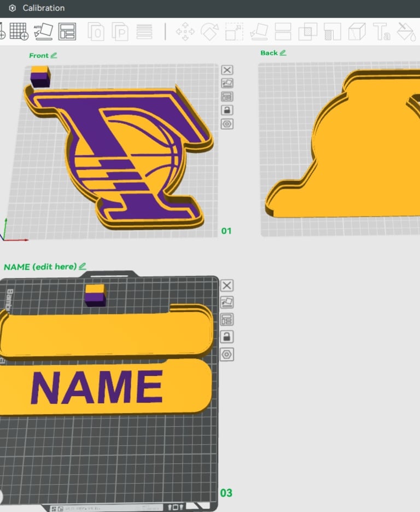The width and height of the screenshot is (420, 512).
Task: Select the NAME text nameplate model
Action: pos(104,387)
